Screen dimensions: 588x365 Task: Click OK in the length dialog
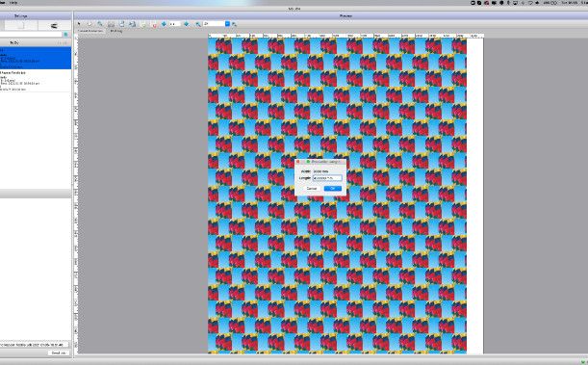pyautogui.click(x=333, y=189)
